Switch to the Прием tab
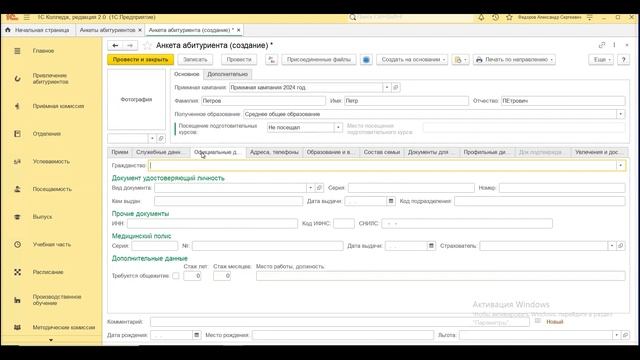Screen dimensions: 640x360 click(x=120, y=152)
